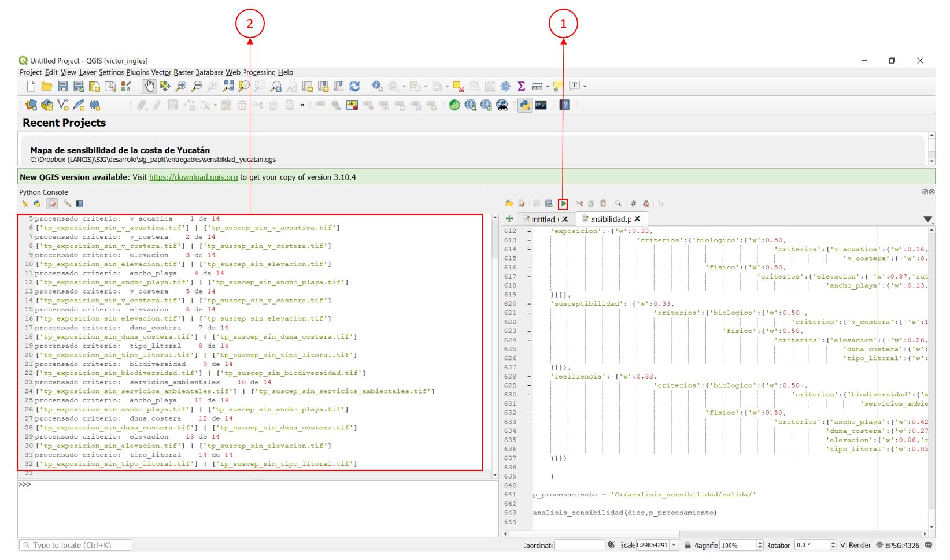Click the Clear Console broom icon
The width and height of the screenshot is (950, 560).
(x=25, y=203)
